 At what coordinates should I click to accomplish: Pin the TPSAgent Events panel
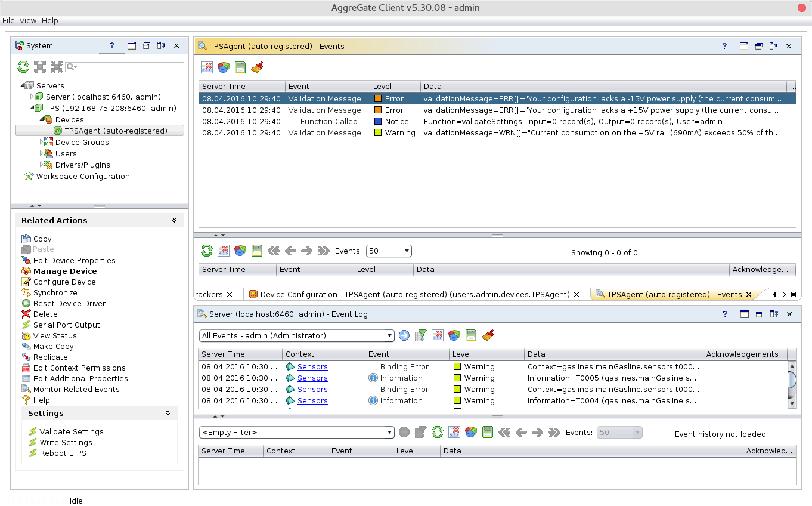(773, 46)
